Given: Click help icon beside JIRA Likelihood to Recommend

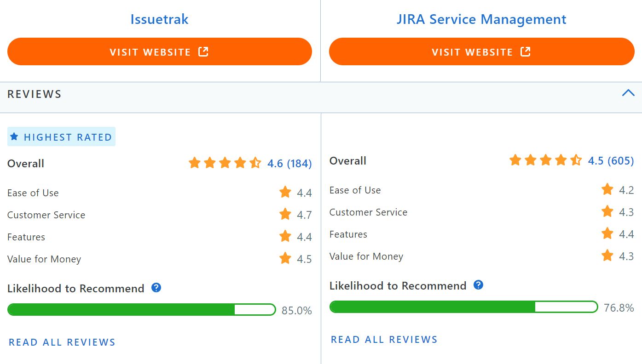Looking at the screenshot, I should [x=479, y=285].
